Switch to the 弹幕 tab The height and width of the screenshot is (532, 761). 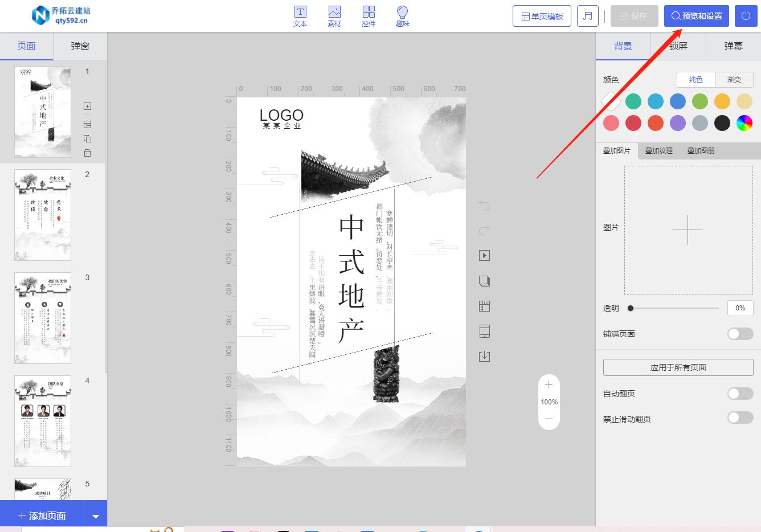[734, 46]
